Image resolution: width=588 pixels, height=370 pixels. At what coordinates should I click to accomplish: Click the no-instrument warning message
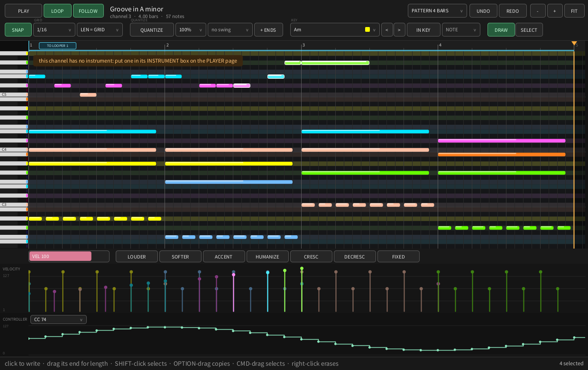click(x=138, y=61)
